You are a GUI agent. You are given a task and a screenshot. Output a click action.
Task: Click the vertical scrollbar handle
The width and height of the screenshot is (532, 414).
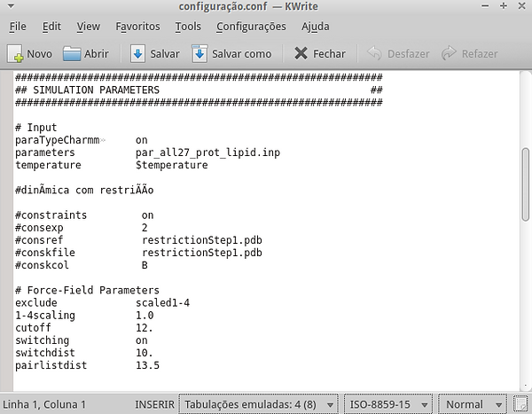coord(525,184)
